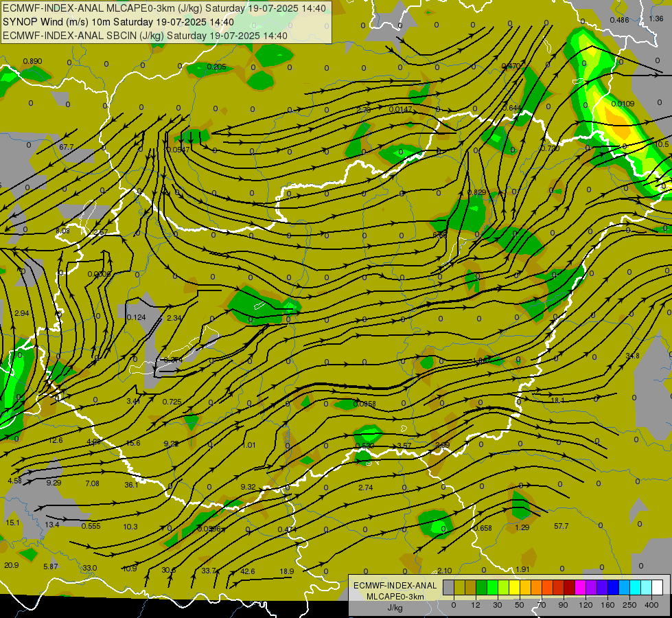Image resolution: width=672 pixels, height=618 pixels.
Task: Click the map value 5.87
Action: (x=51, y=566)
